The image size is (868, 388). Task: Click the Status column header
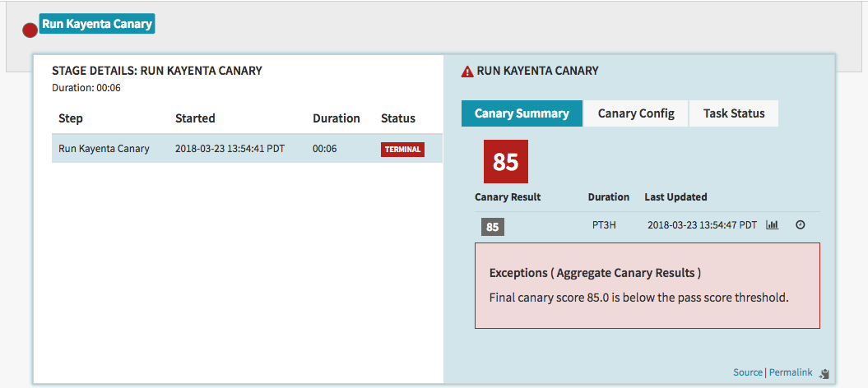click(398, 118)
